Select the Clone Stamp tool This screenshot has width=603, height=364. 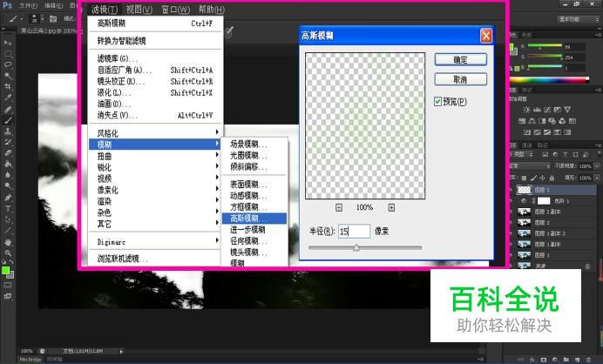coord(8,131)
